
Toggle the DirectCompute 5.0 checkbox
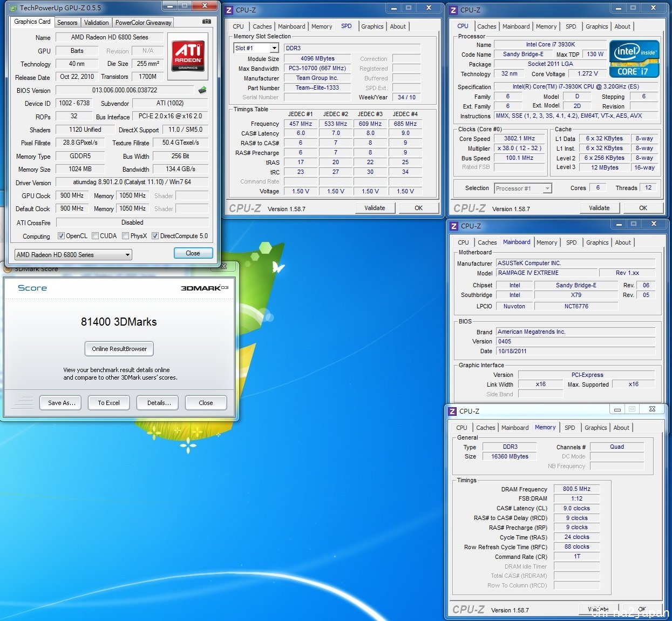tap(155, 236)
